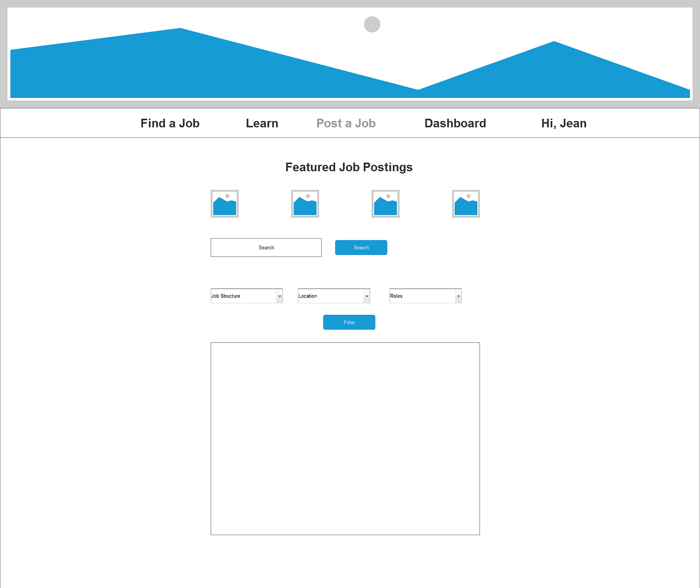Screen dimensions: 700x588
Task: Click the third featured job image thumbnail
Action: click(x=385, y=204)
